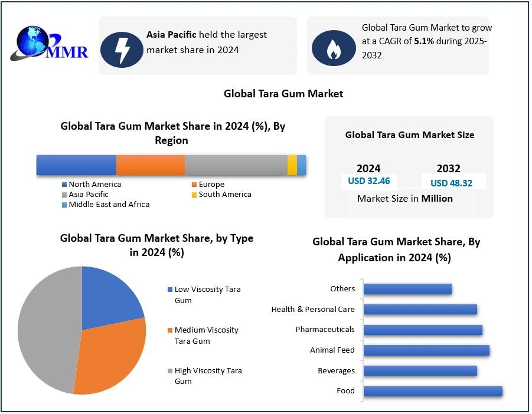
Task: Click the USD 32.46 value for 2024
Action: click(x=369, y=182)
